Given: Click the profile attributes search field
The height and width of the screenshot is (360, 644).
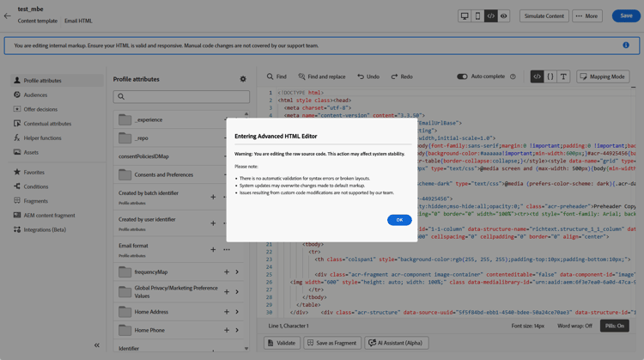Looking at the screenshot, I should [181, 97].
